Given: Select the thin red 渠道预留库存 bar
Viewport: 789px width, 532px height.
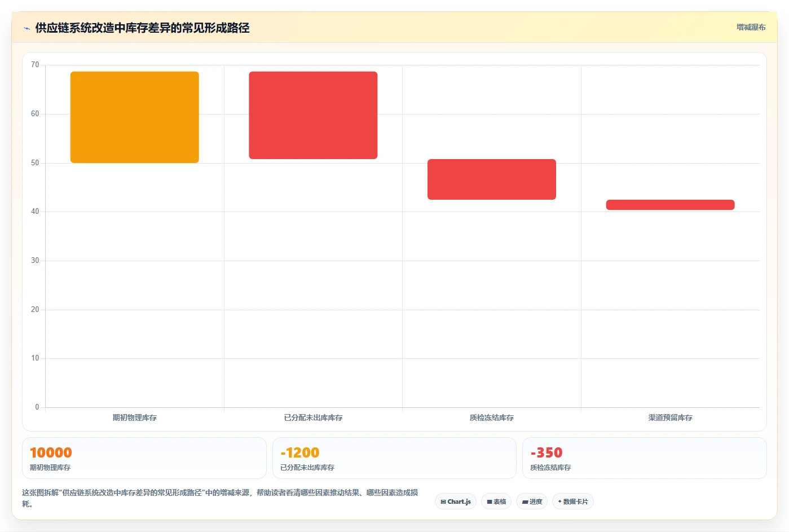Looking at the screenshot, I should tap(670, 205).
